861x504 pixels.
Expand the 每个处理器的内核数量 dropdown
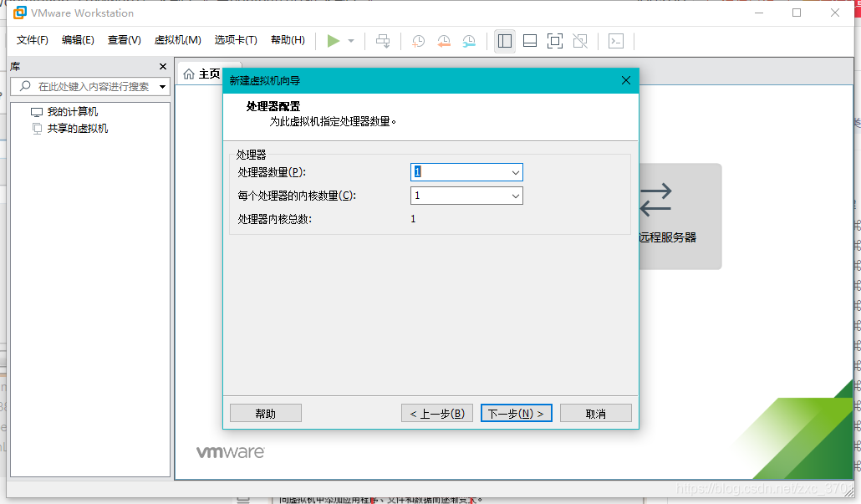(x=515, y=196)
